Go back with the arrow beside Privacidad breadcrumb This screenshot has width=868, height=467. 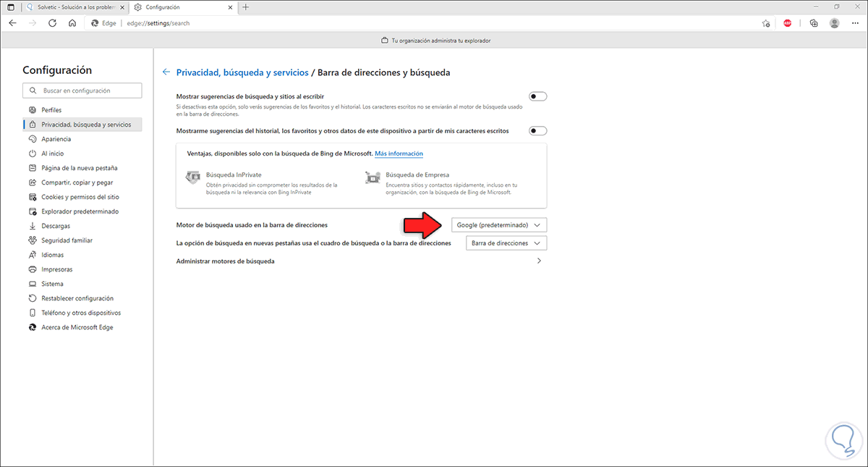pyautogui.click(x=166, y=72)
